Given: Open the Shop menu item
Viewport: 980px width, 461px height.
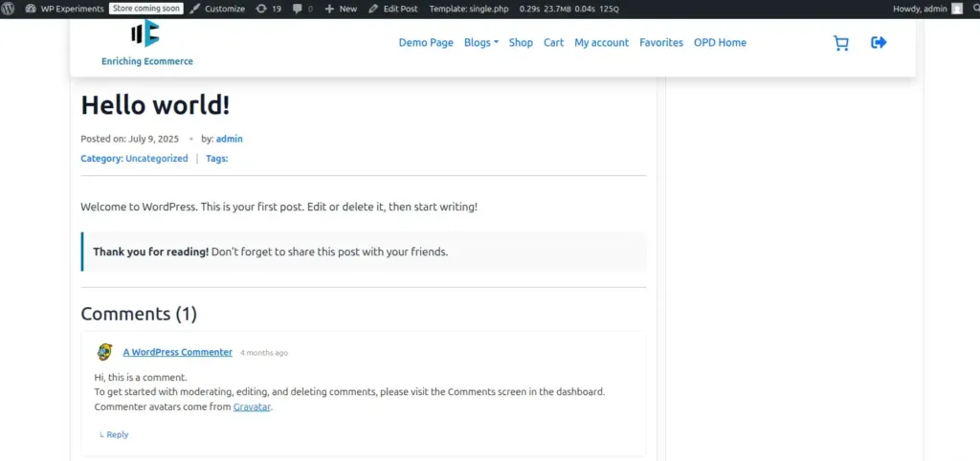Looking at the screenshot, I should point(521,42).
